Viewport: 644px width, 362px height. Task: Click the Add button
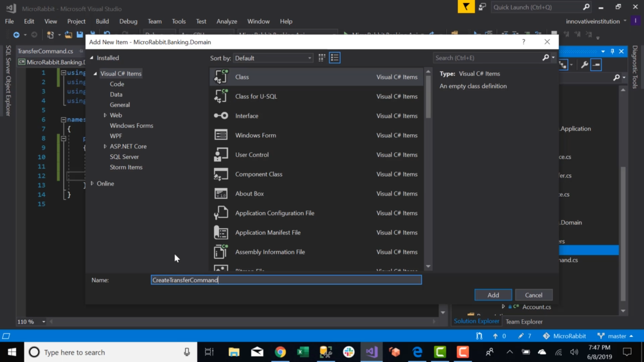[493, 295]
